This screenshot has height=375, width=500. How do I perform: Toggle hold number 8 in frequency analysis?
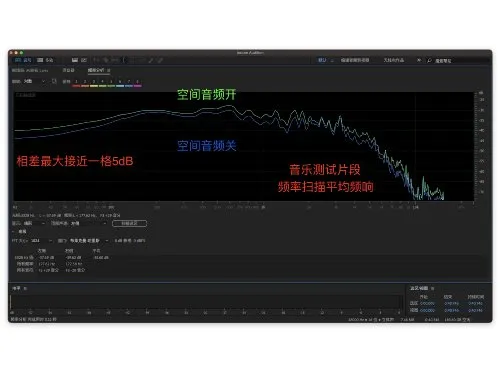[137, 82]
